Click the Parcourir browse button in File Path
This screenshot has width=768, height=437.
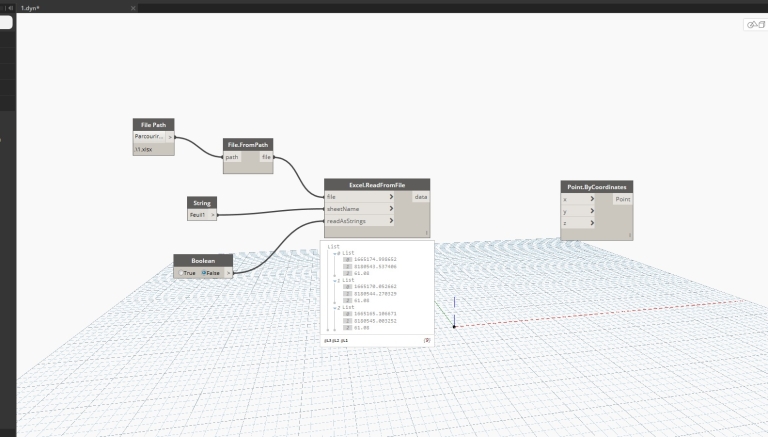pos(148,136)
